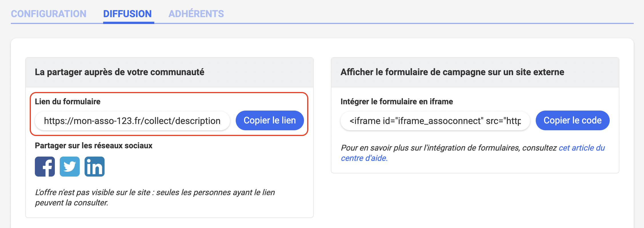
Task: Select the DIFFUSION tab
Action: pyautogui.click(x=128, y=13)
